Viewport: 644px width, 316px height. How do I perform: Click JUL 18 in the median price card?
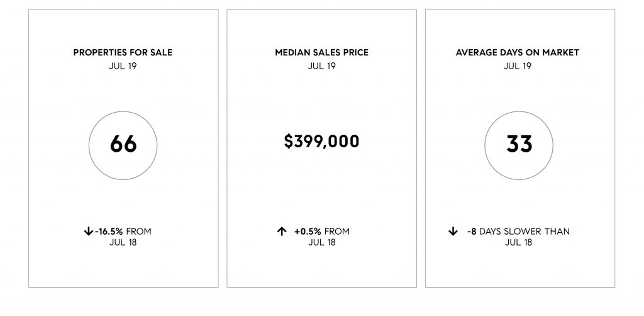321,242
